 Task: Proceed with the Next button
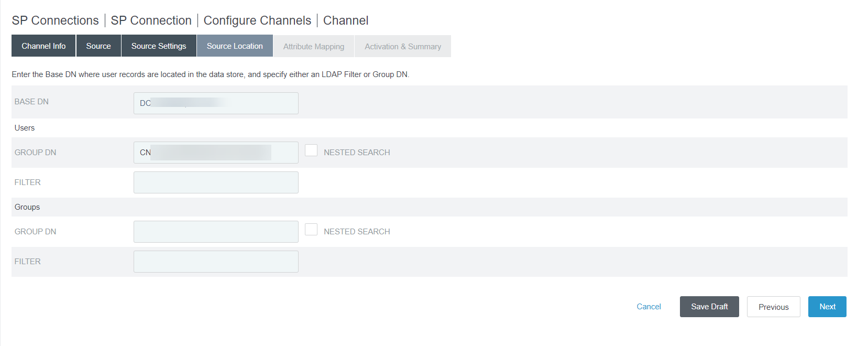tap(827, 307)
